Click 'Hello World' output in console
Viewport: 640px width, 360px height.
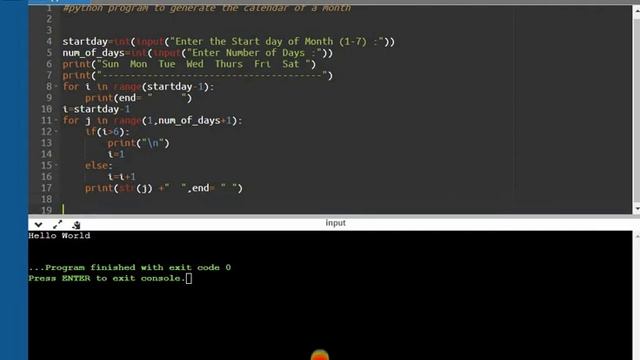59,236
